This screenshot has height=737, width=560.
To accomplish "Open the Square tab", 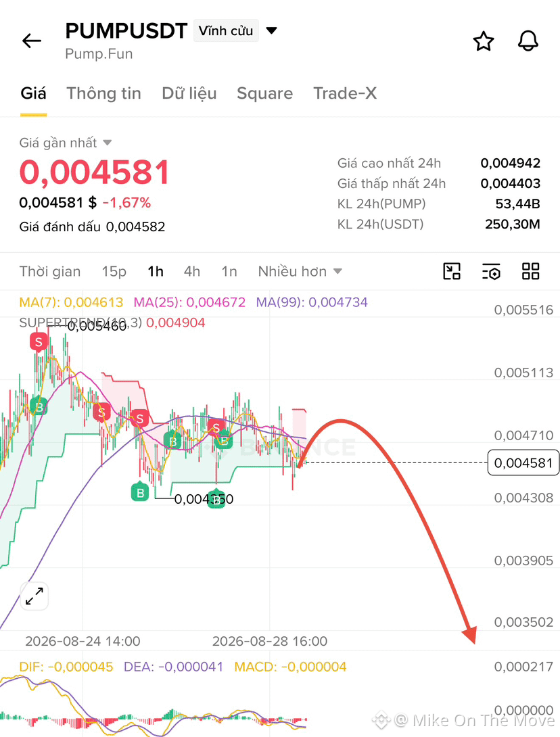I will (x=264, y=93).
